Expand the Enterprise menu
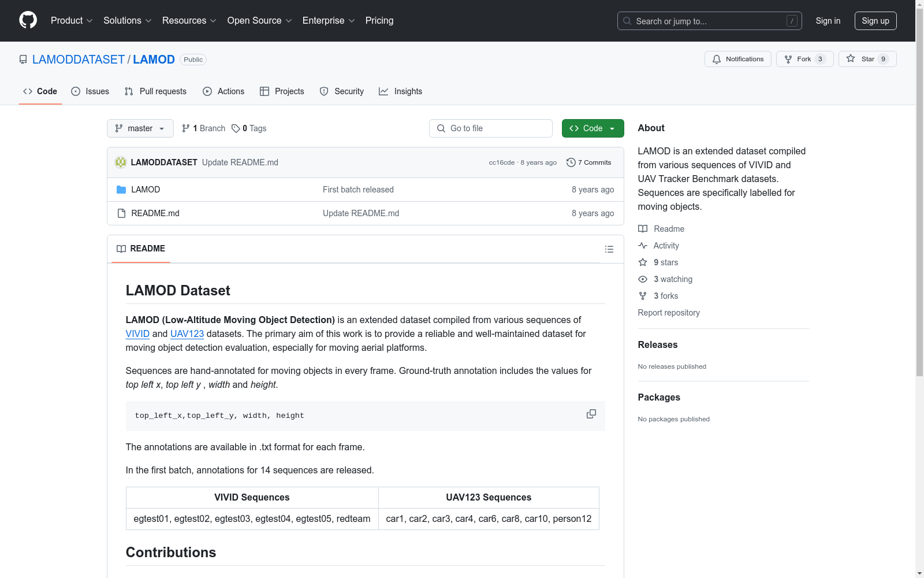Screen dimensions: 924x578 [x=329, y=21]
